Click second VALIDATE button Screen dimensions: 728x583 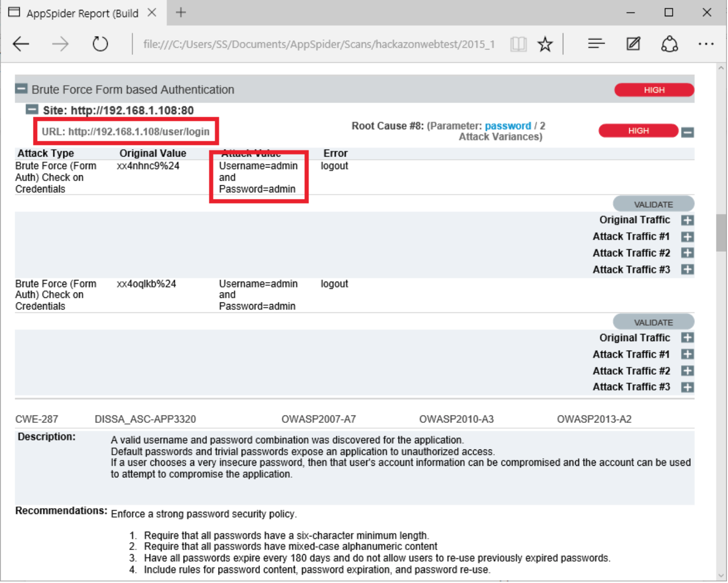pyautogui.click(x=653, y=322)
